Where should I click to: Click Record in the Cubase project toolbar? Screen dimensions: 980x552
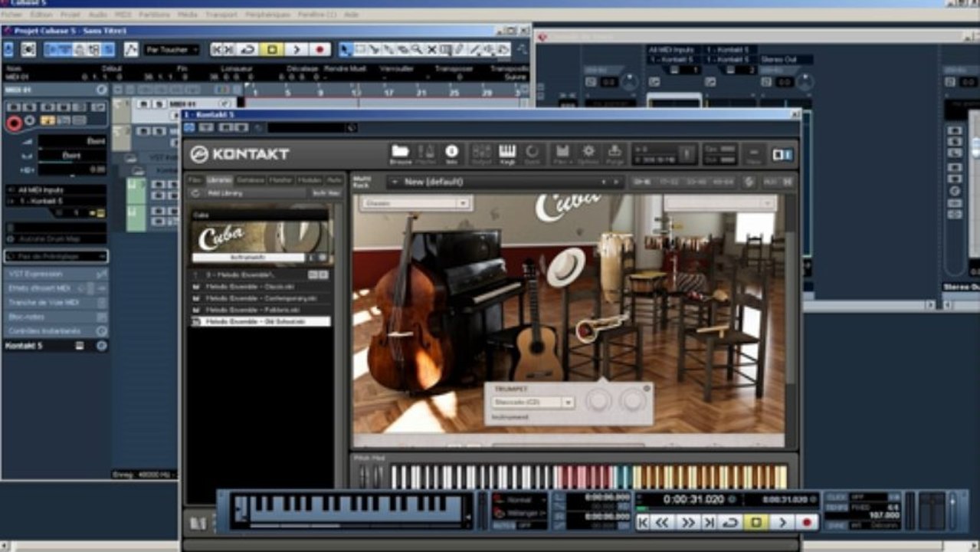[320, 49]
